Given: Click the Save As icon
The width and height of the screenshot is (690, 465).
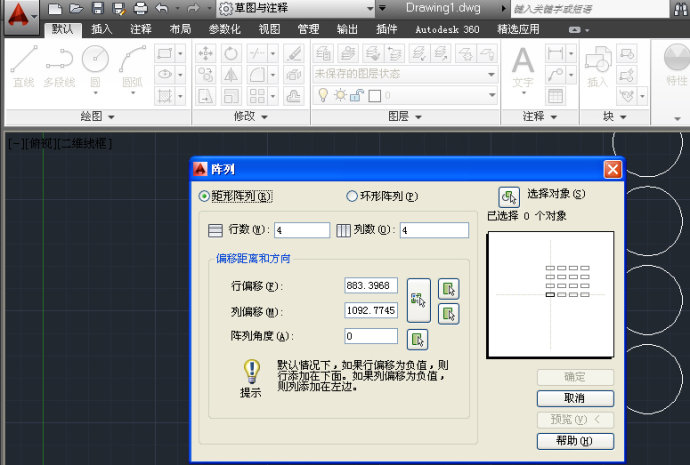Looking at the screenshot, I should (x=118, y=8).
